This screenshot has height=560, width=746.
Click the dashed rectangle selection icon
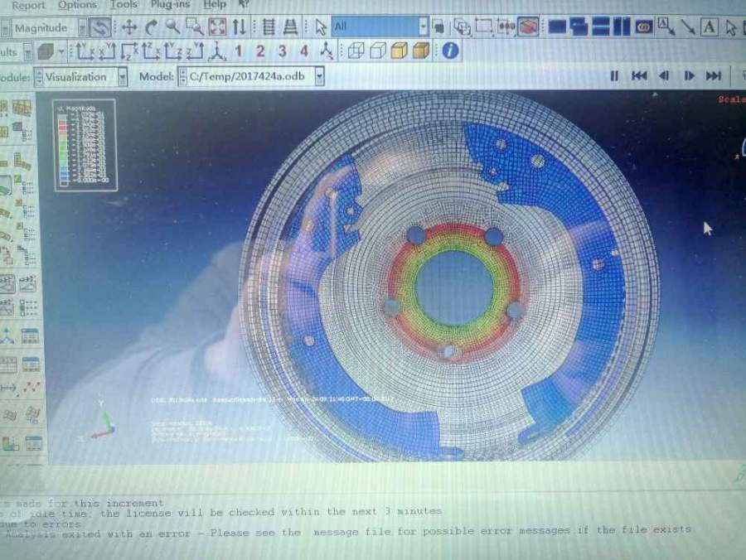[x=484, y=27]
